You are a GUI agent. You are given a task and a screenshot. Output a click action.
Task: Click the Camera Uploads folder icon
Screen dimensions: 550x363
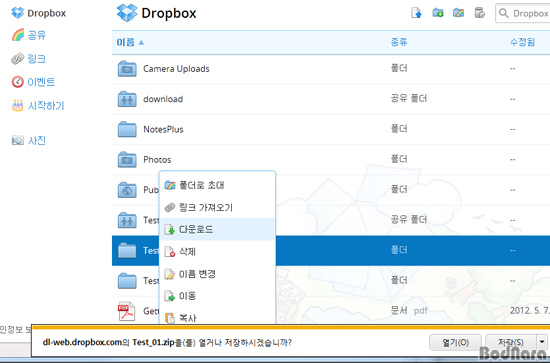127,69
